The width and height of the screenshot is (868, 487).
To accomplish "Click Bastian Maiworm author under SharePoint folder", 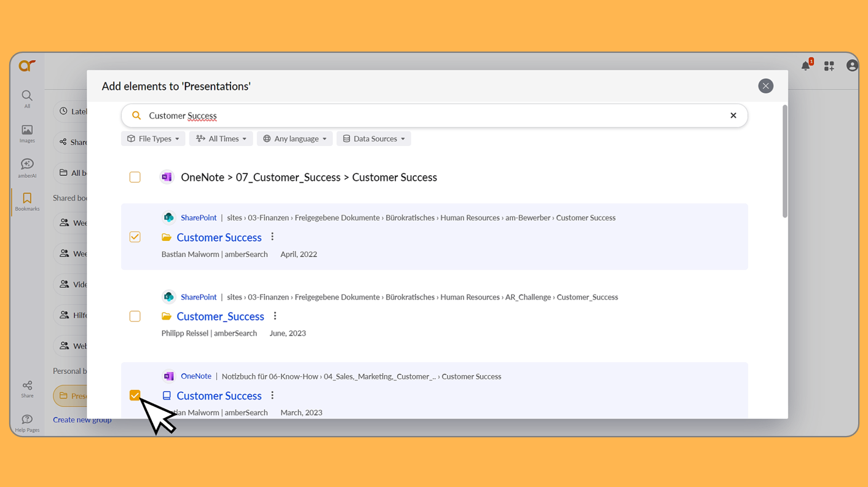I will [215, 254].
